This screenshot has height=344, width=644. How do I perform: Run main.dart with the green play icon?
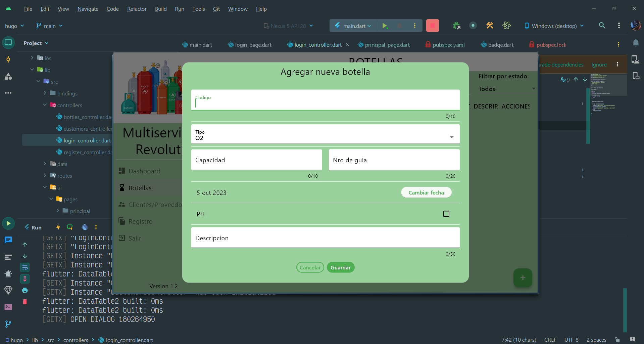385,26
